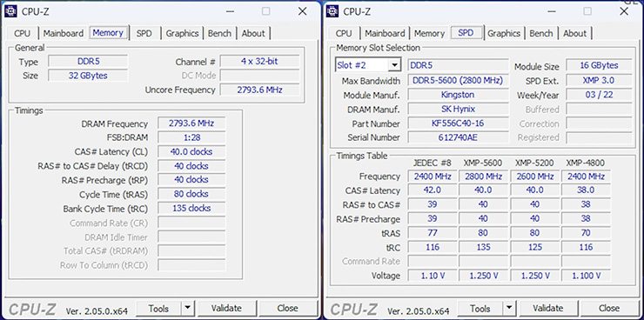Click the CPU-Z app icon in right window title bar
The image size is (644, 320).
coord(332,11)
